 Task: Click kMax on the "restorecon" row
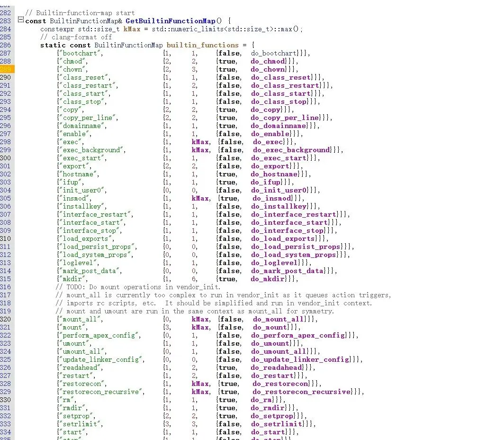tap(200, 384)
